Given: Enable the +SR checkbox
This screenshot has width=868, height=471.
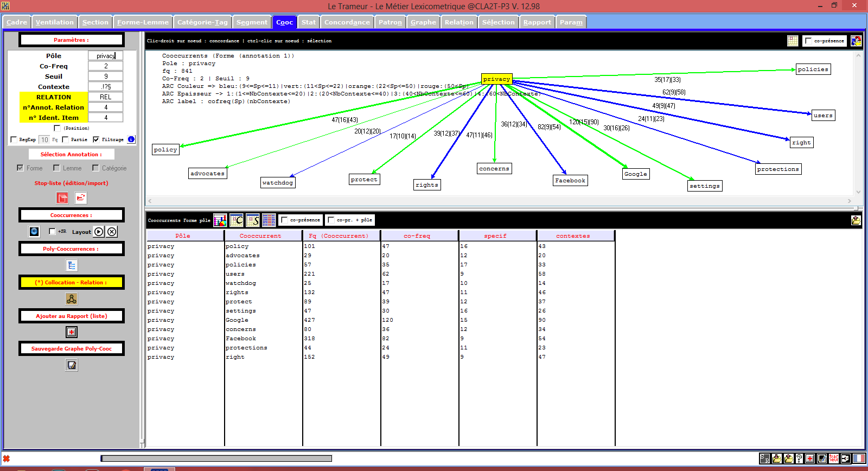Looking at the screenshot, I should pyautogui.click(x=52, y=231).
